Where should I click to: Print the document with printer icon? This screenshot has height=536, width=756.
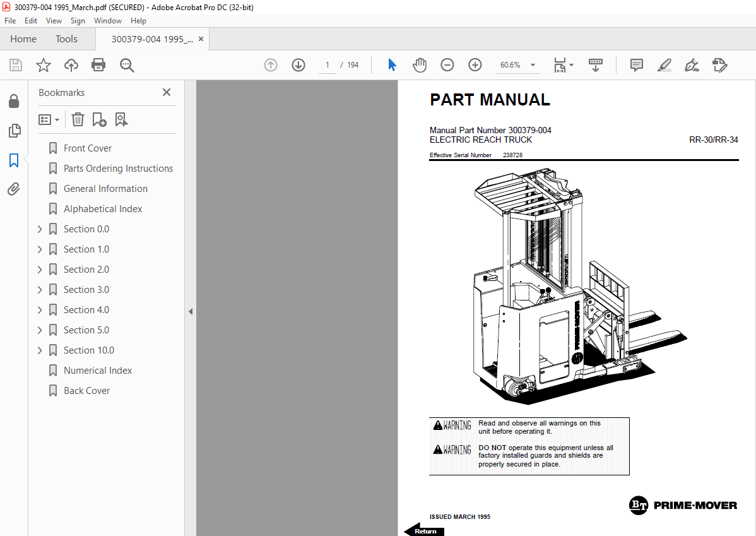pyautogui.click(x=98, y=65)
